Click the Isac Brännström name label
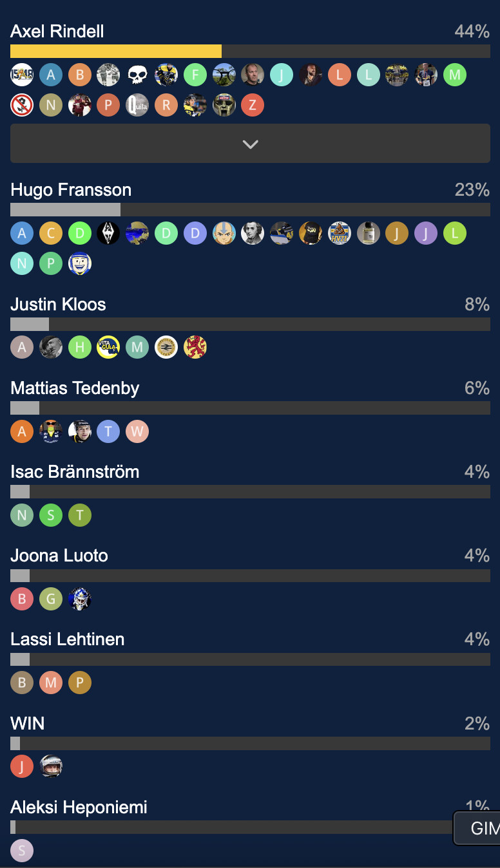The image size is (500, 868). (x=75, y=472)
